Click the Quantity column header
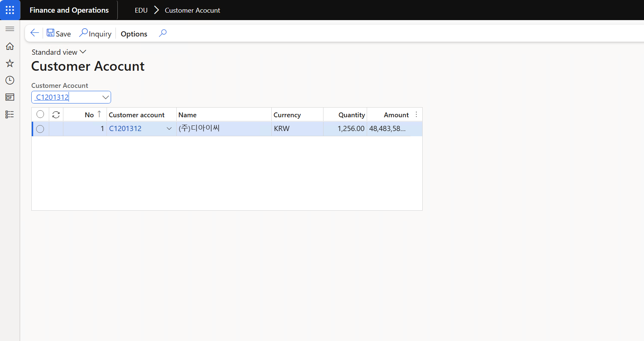 point(345,115)
